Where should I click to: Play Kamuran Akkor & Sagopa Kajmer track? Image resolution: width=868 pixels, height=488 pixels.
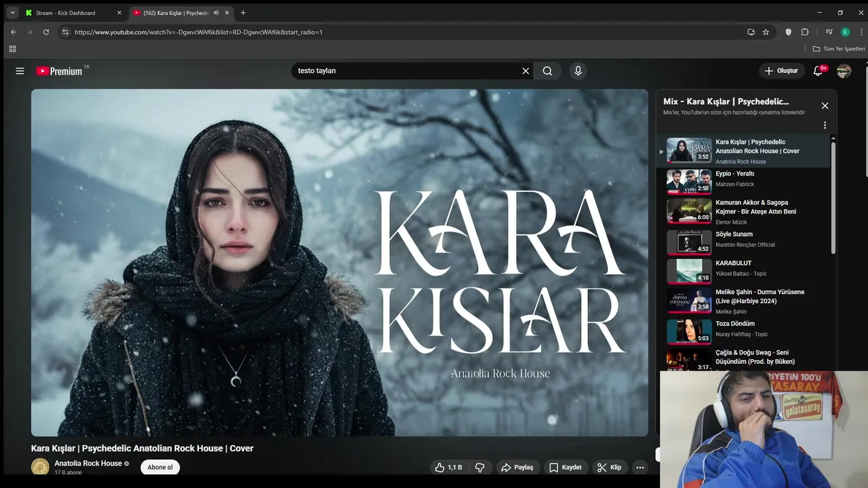744,211
